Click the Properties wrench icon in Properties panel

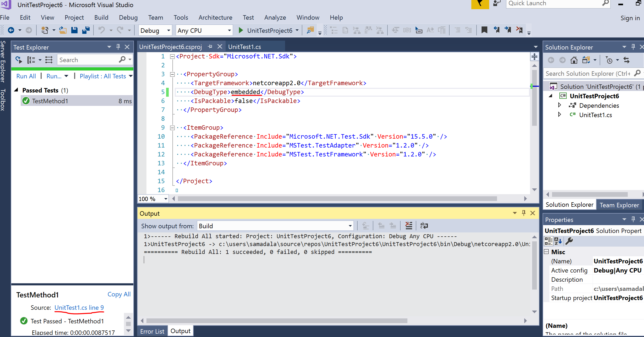click(569, 241)
